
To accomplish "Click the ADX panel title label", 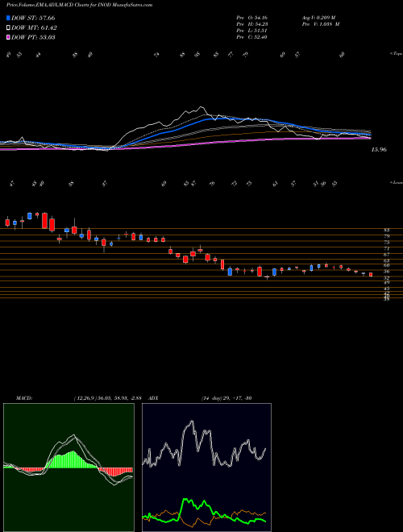I will click(153, 398).
